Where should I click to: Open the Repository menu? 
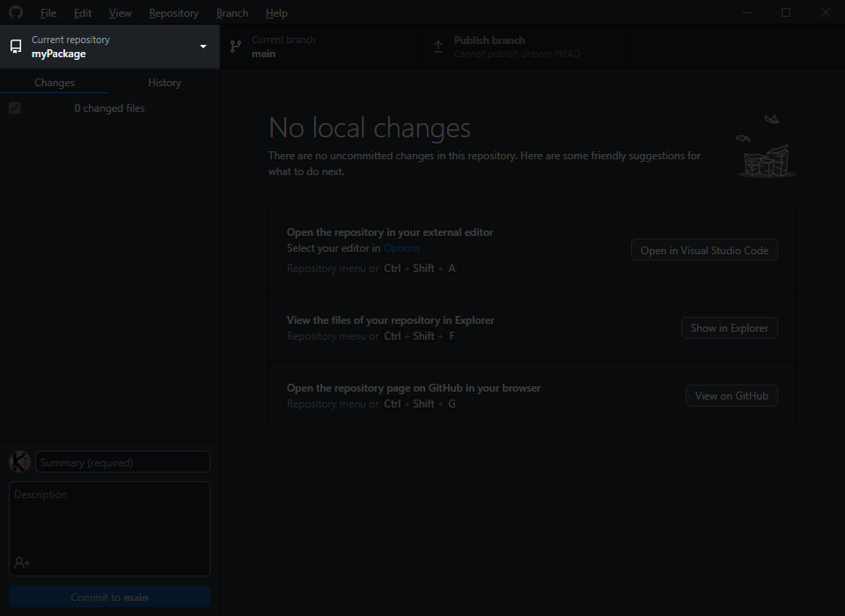pyautogui.click(x=173, y=13)
